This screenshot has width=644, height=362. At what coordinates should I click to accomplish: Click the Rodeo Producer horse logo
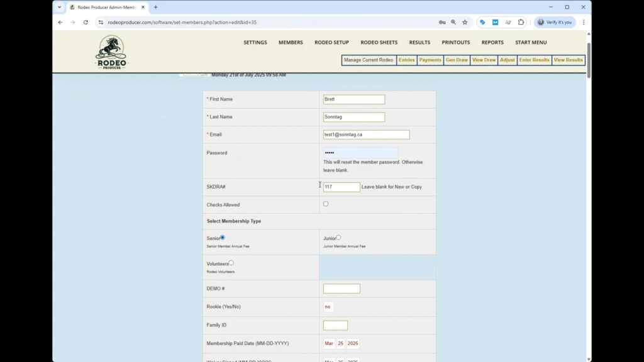111,52
